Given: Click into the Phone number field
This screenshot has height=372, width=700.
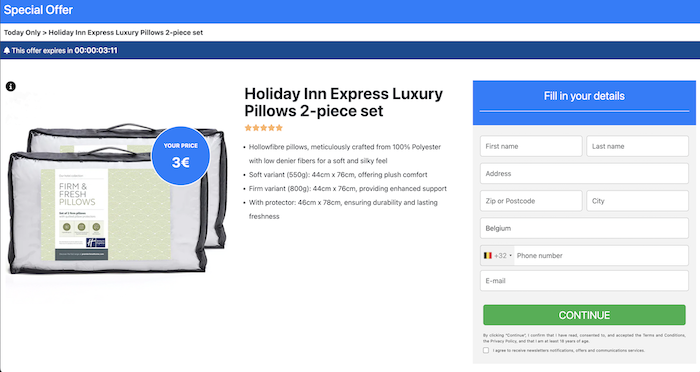Looking at the screenshot, I should click(x=601, y=255).
